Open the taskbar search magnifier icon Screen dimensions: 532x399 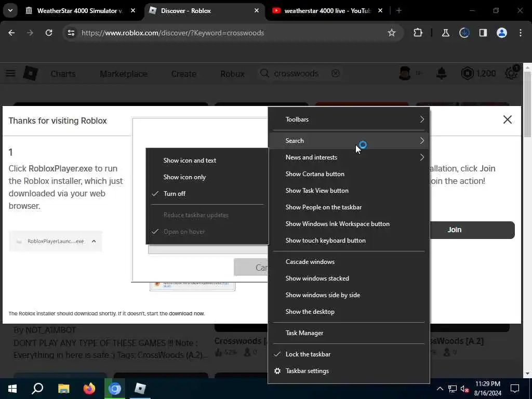pyautogui.click(x=37, y=389)
